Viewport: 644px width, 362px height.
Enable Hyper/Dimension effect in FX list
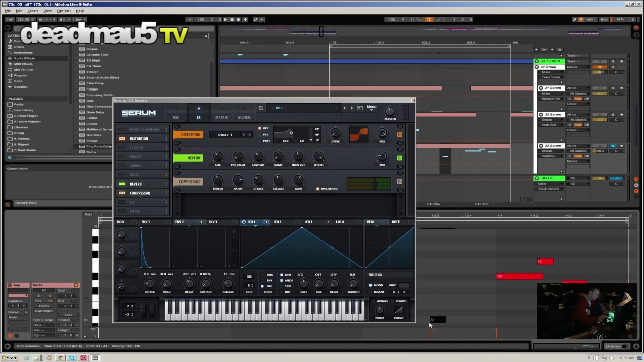point(122,129)
